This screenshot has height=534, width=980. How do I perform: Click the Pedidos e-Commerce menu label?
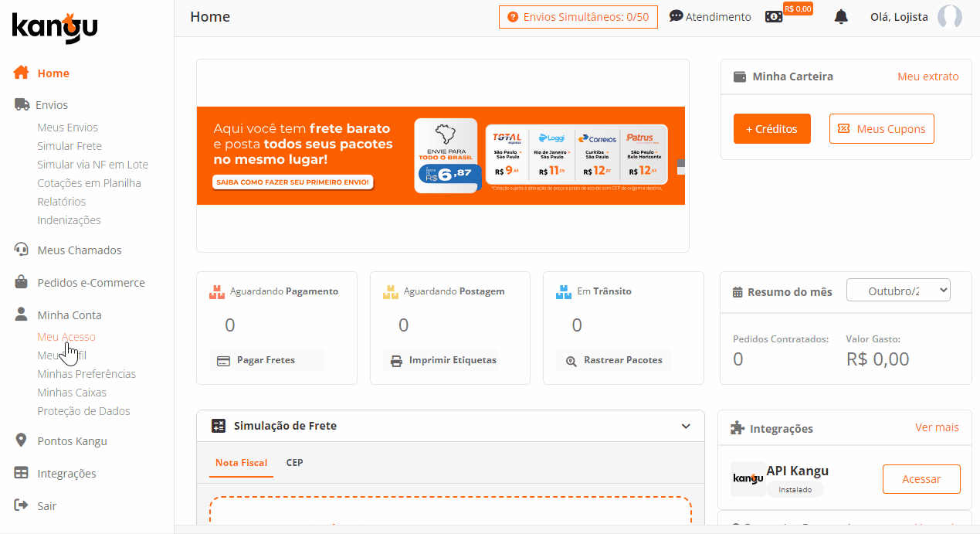pos(91,283)
